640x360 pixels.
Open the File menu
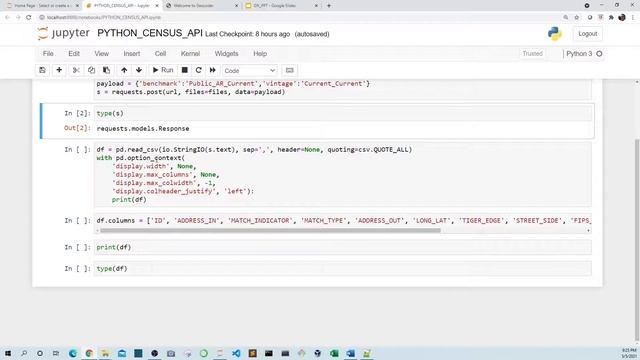click(x=48, y=53)
